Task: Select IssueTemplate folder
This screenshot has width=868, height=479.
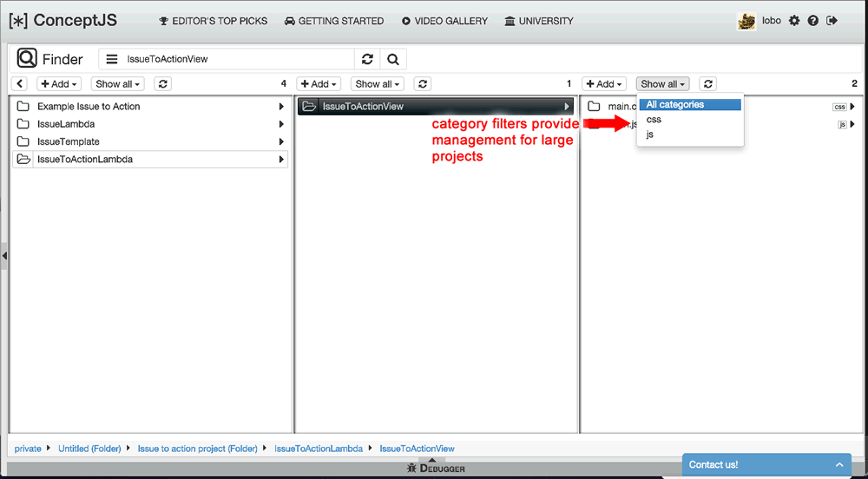Action: pos(150,141)
